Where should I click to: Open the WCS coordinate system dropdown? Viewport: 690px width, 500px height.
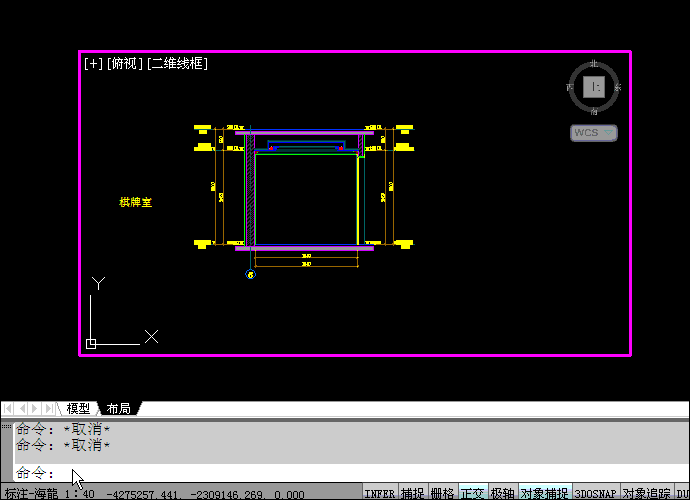coord(594,132)
